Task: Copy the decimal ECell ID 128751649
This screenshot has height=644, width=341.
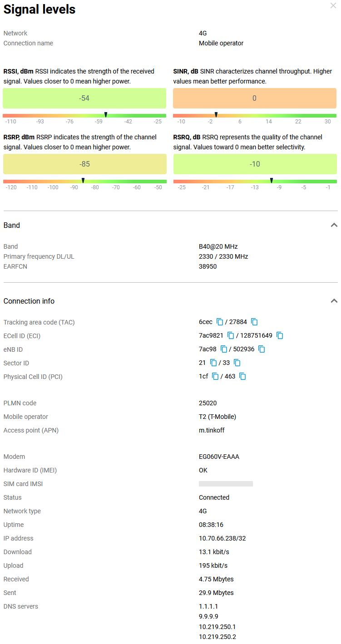Action: (280, 335)
